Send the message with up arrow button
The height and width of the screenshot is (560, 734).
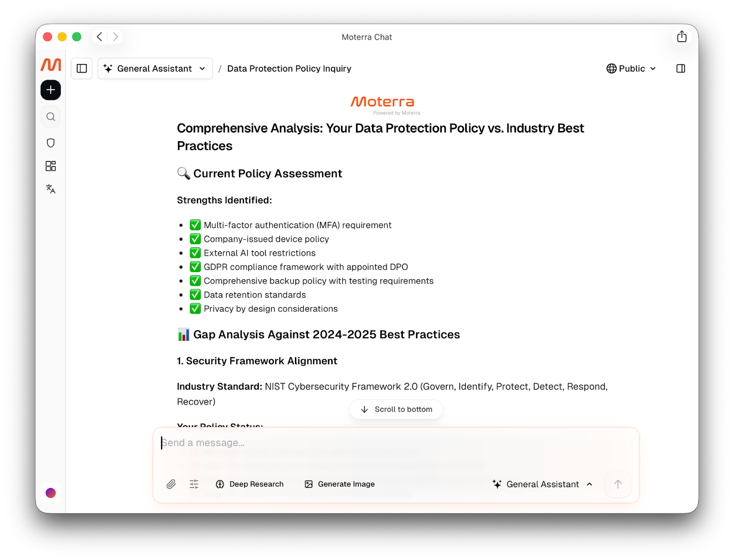pos(618,484)
